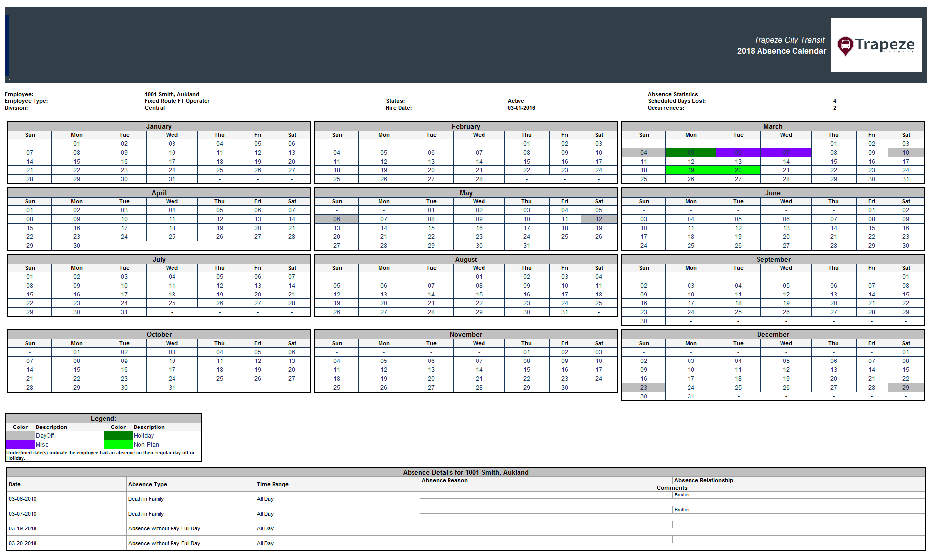Select the Holiday cell on March 05
The height and width of the screenshot is (560, 932).
(x=691, y=152)
